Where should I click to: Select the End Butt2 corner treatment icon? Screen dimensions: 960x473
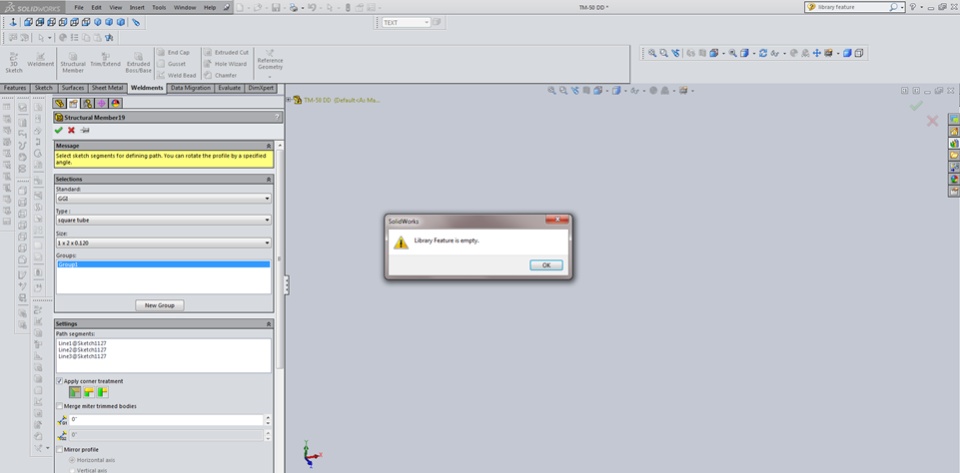point(102,392)
